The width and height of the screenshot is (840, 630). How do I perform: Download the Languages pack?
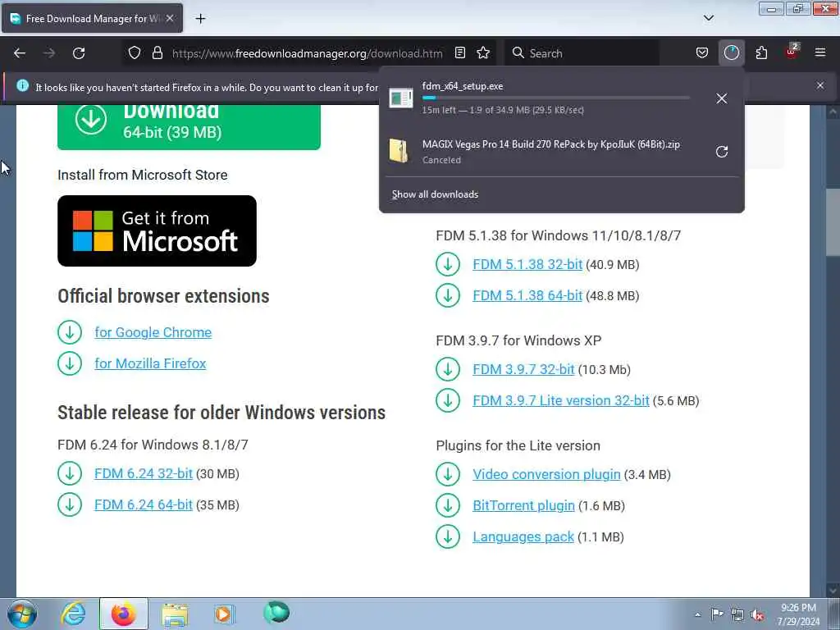[x=523, y=536]
